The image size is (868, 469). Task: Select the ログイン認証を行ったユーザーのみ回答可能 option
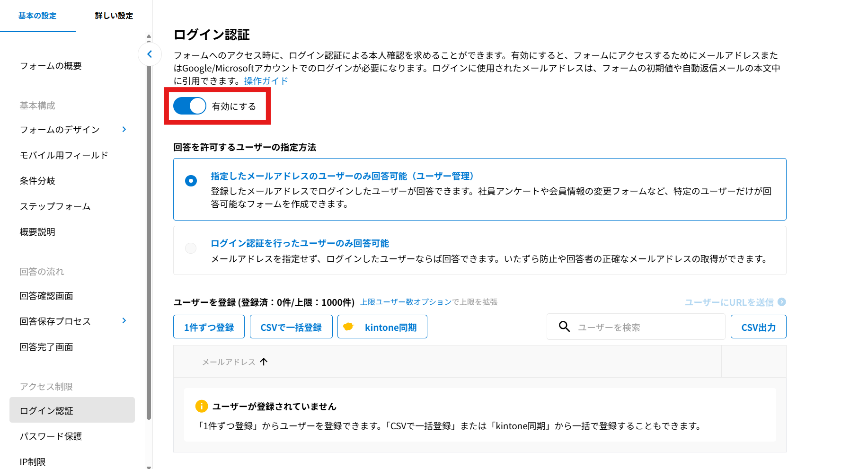(x=191, y=248)
